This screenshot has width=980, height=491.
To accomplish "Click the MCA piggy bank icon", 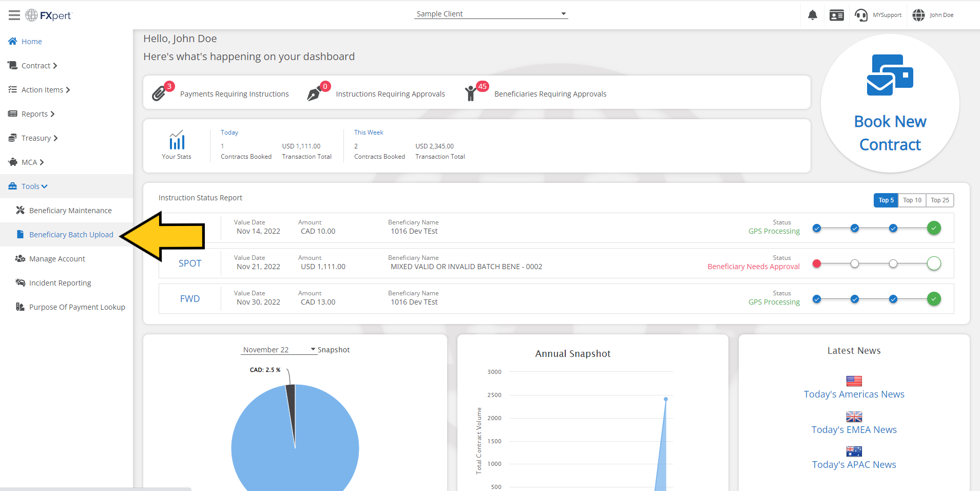I will point(13,162).
